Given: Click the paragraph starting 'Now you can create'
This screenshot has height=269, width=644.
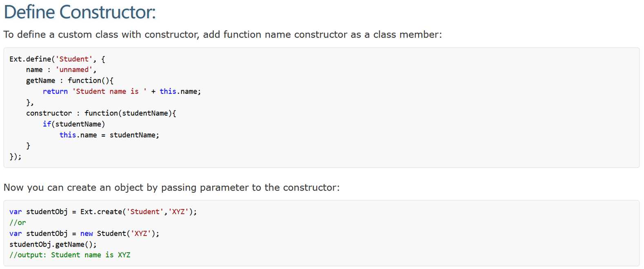Looking at the screenshot, I should [x=171, y=187].
